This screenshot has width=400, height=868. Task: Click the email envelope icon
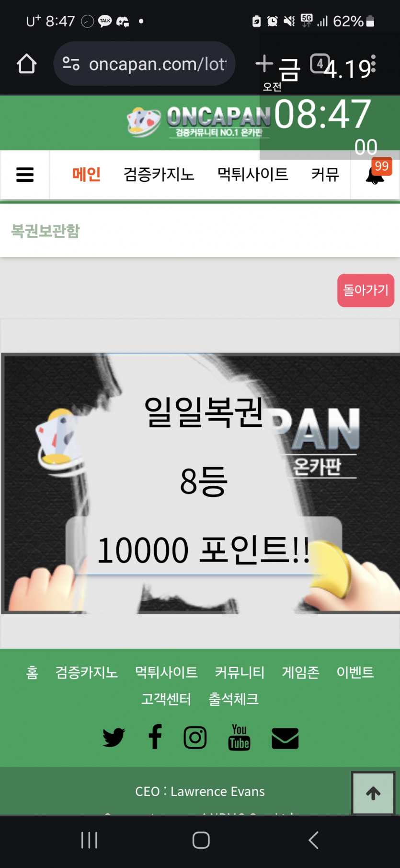285,738
